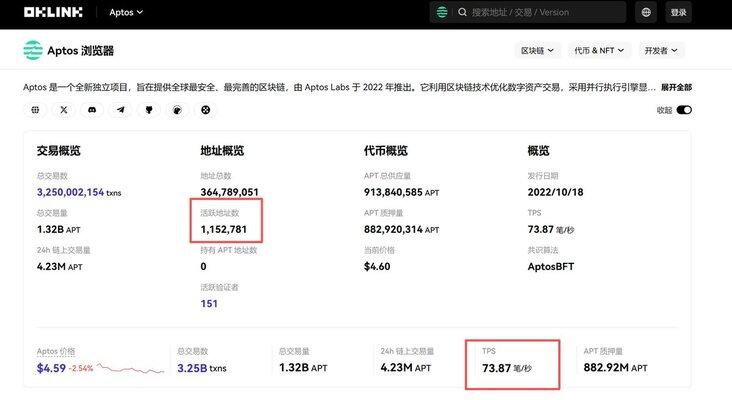Click the 当前价格 value $4.60
This screenshot has height=400, width=732.
pos(377,267)
